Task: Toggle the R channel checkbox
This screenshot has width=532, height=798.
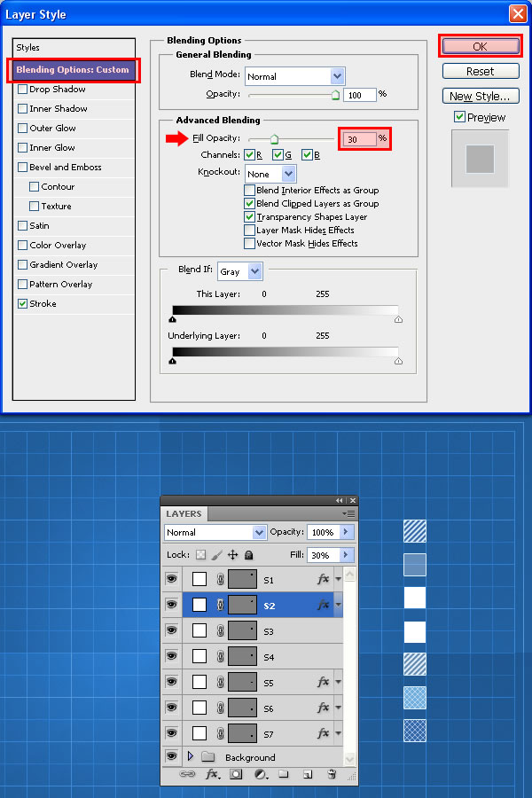Action: [x=249, y=154]
